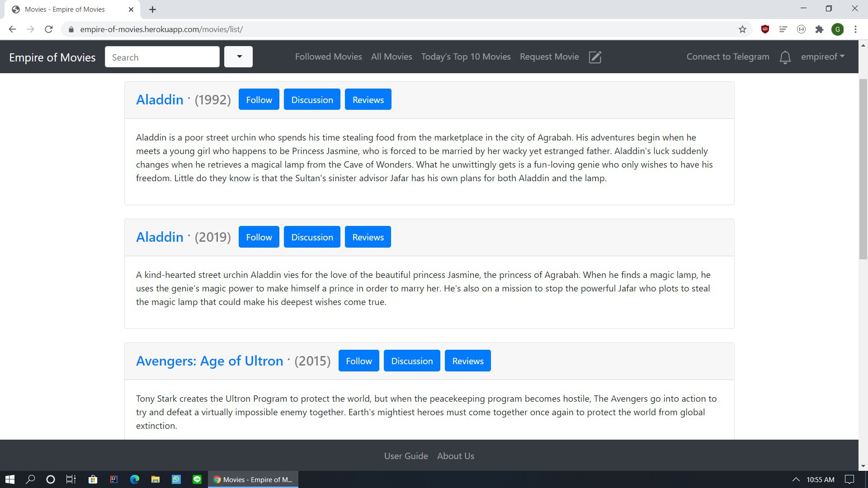Image resolution: width=868 pixels, height=488 pixels.
Task: Open Discussion for Aladdin 2019
Action: coord(312,237)
